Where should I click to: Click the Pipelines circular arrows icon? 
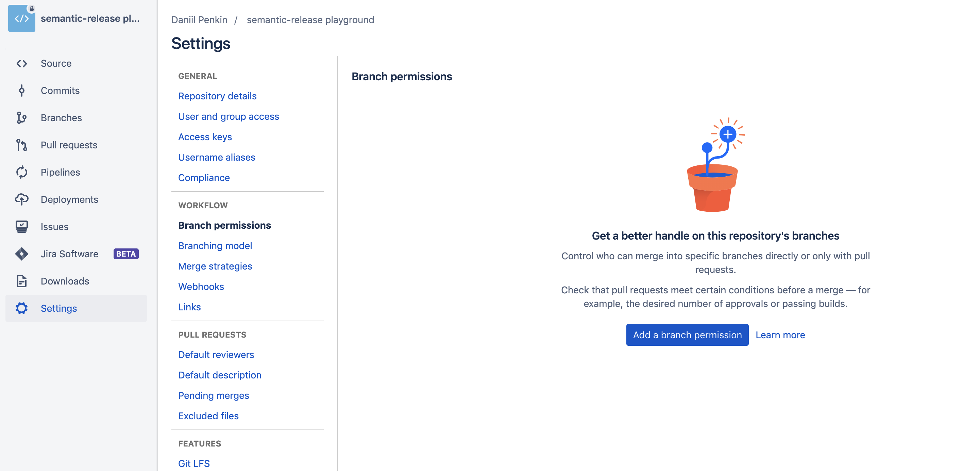[22, 172]
